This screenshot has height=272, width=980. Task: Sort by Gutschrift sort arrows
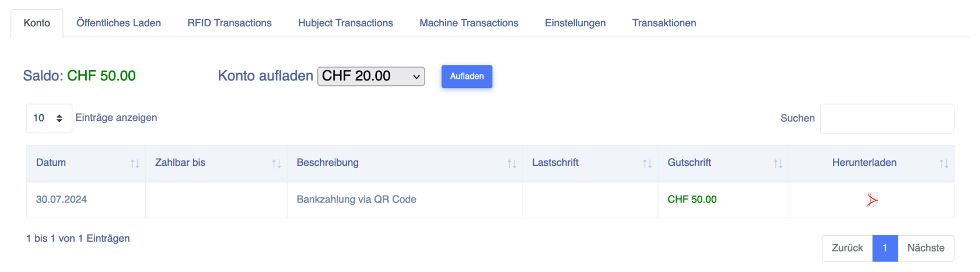point(778,164)
